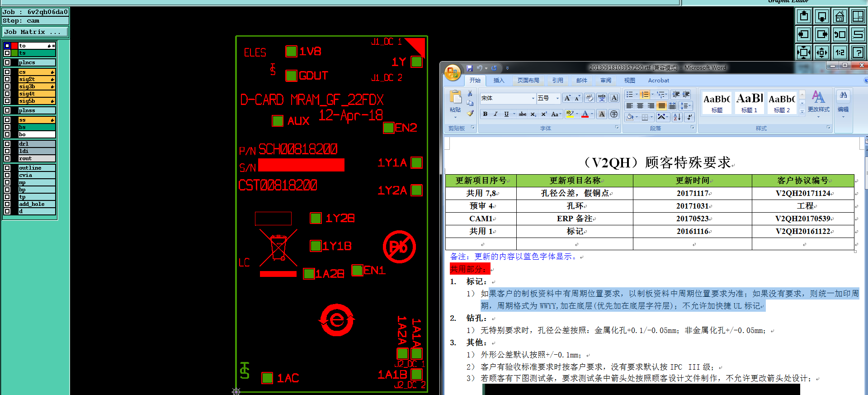Open the 字体 Font dialog launcher

point(617,128)
